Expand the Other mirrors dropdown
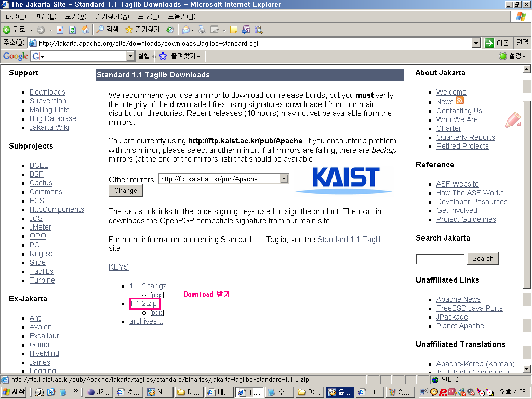 click(x=284, y=179)
